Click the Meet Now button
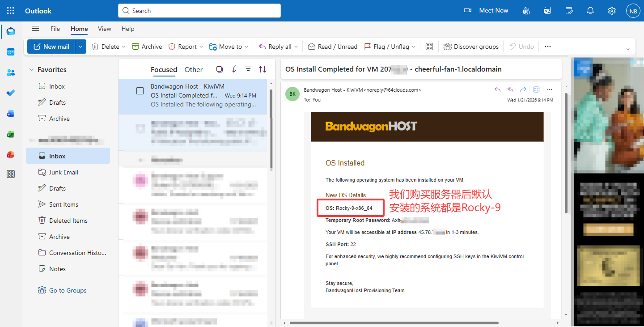This screenshot has width=644, height=327. point(486,11)
